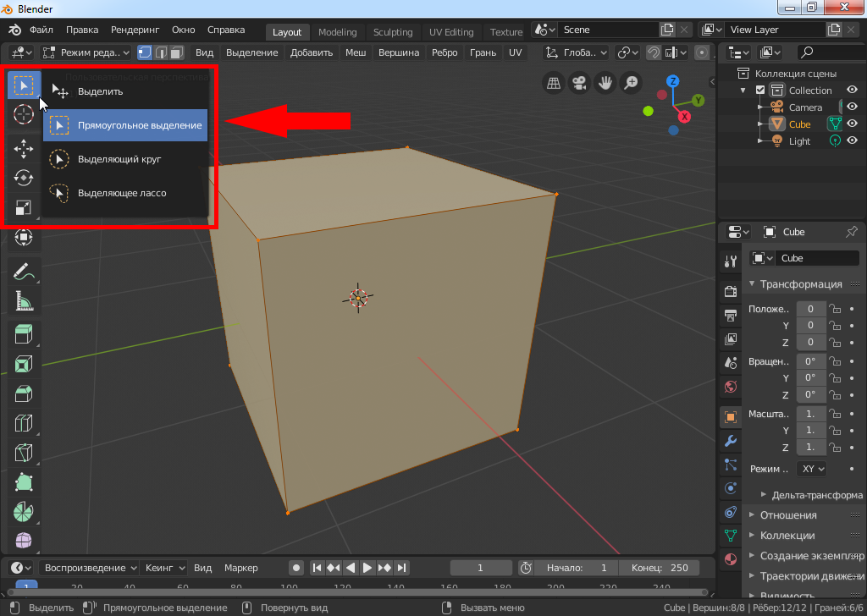867x616 pixels.
Task: Expand the 'Отношения' panel
Action: tap(787, 515)
